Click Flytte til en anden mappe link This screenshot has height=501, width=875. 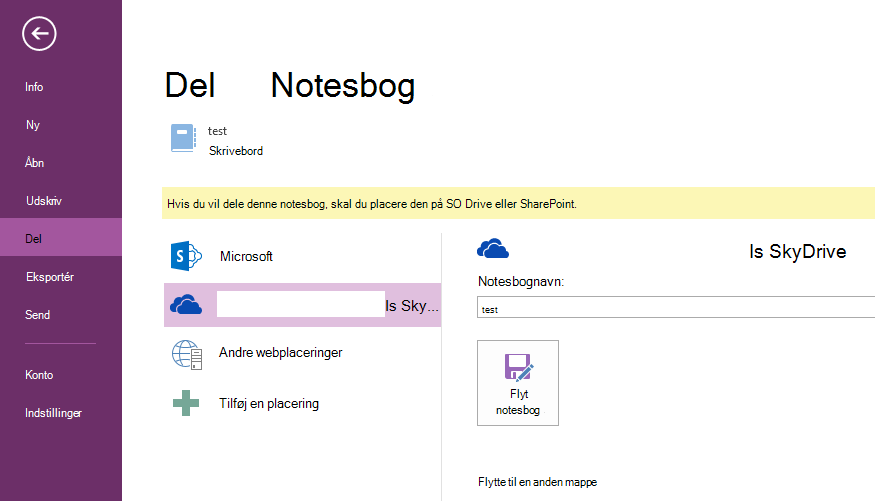click(537, 482)
